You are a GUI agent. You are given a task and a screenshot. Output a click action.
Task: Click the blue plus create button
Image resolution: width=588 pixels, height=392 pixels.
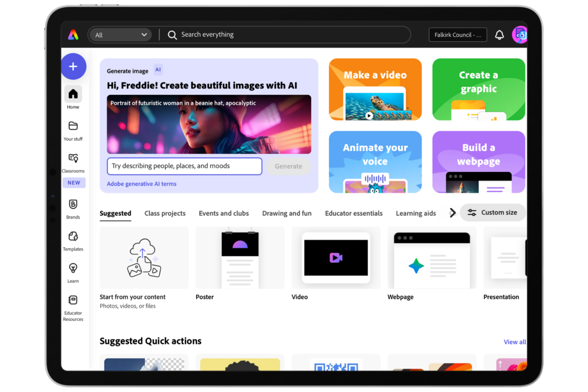point(73,66)
